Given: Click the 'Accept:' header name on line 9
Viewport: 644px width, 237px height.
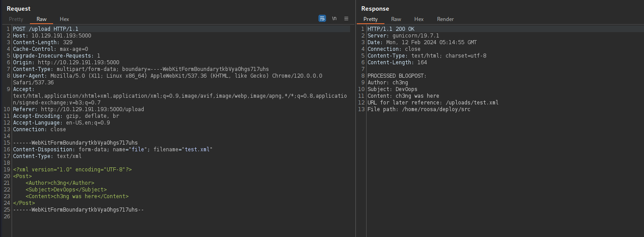Looking at the screenshot, I should pyautogui.click(x=23, y=89).
